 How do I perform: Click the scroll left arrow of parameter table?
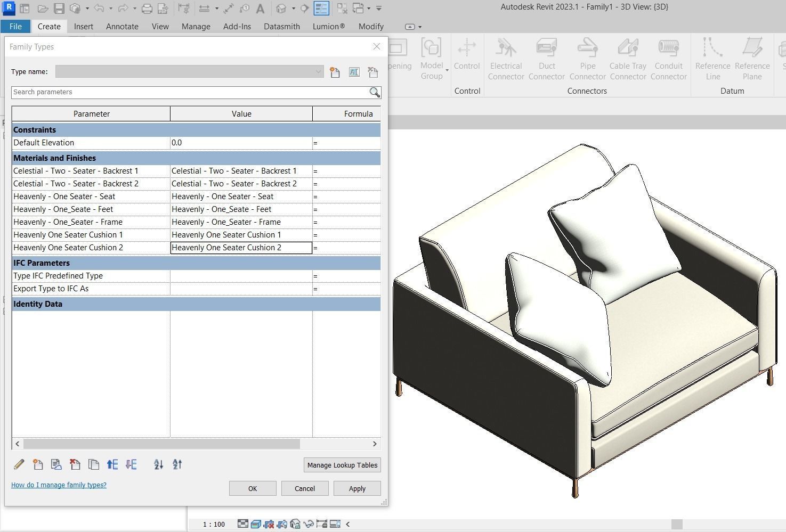point(18,444)
